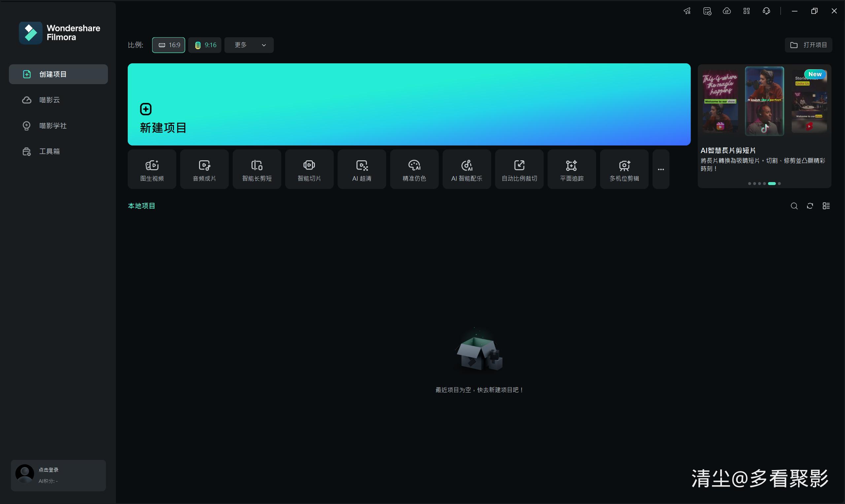Select the last carousel indicator dot
845x504 pixels.
click(x=779, y=183)
